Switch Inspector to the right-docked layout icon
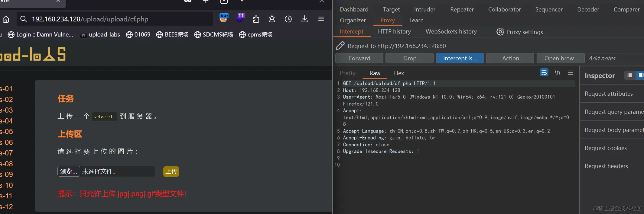This screenshot has height=214, width=644. click(x=640, y=75)
